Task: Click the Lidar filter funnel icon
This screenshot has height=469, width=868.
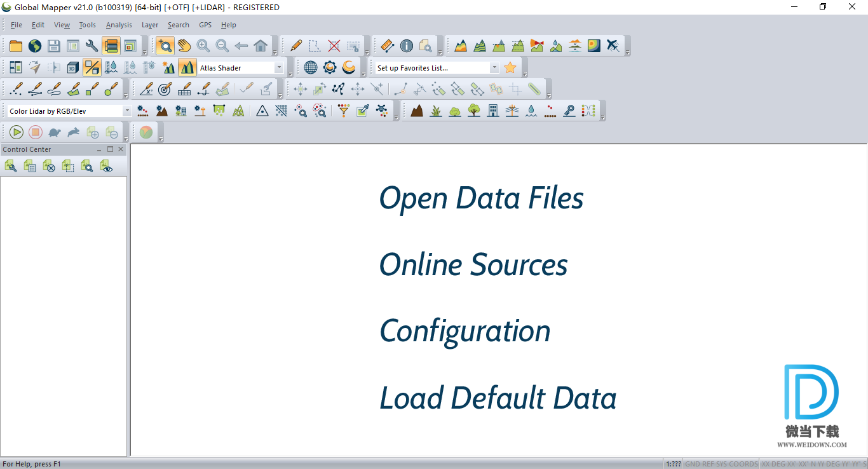Action: 344,111
